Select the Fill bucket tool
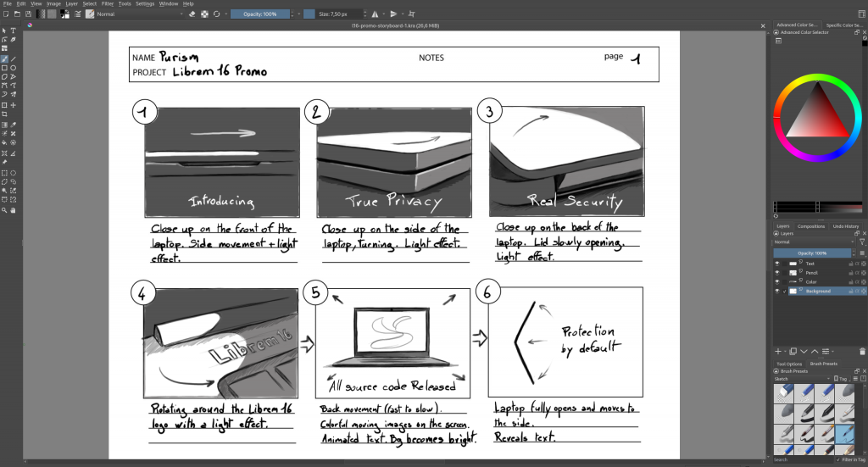The width and height of the screenshot is (868, 467). coord(4,142)
